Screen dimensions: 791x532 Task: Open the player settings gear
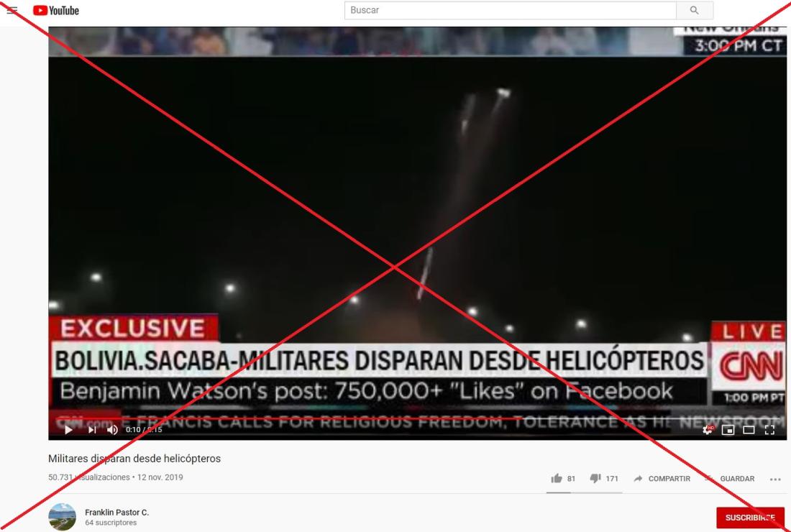[708, 430]
